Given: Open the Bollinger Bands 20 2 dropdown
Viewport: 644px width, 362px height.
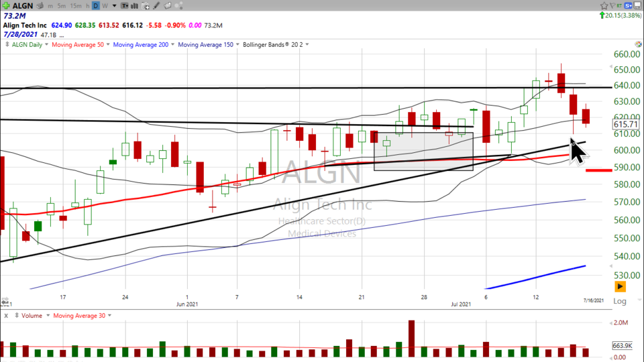Looking at the screenshot, I should tap(307, 44).
